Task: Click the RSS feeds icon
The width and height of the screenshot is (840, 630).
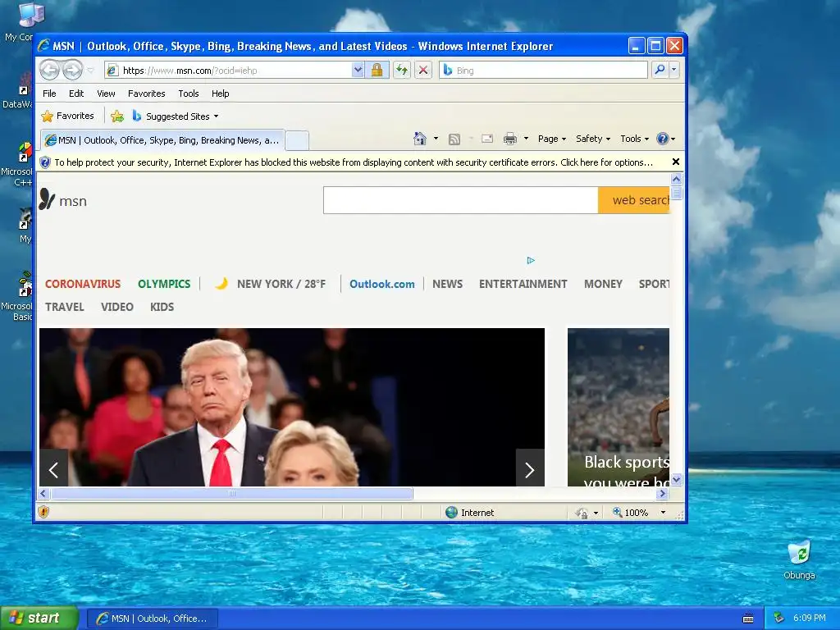Action: point(454,139)
